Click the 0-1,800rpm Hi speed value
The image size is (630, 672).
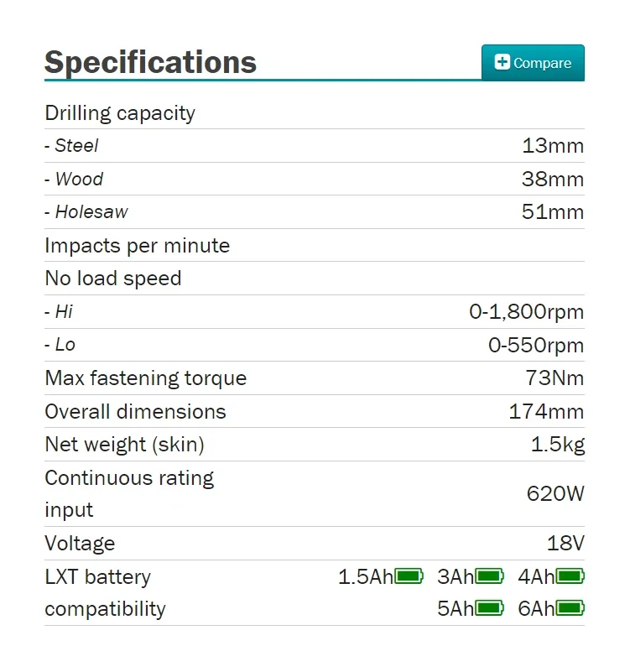(527, 312)
